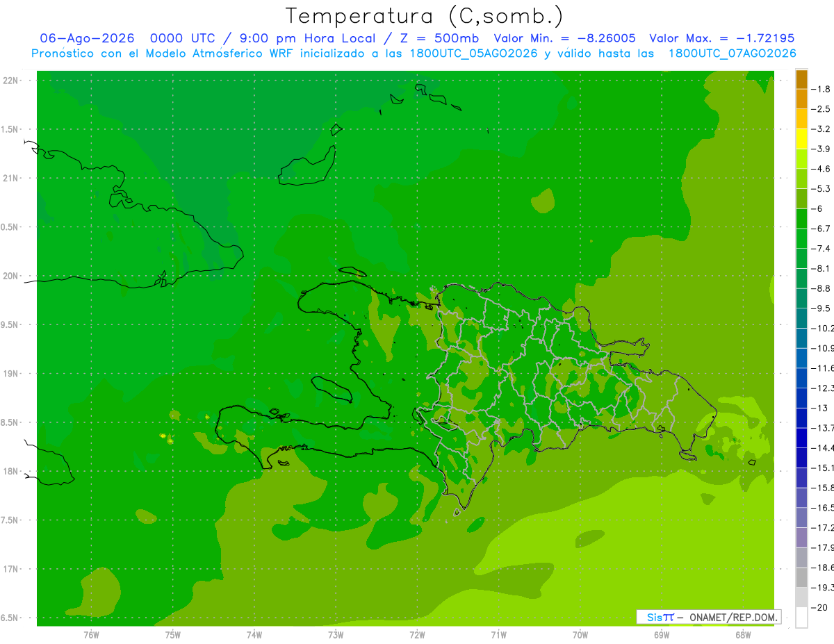Screen dimensions: 834x644
Task: Click the purple swatch between -16.5 and -17.2
Action: point(801,518)
